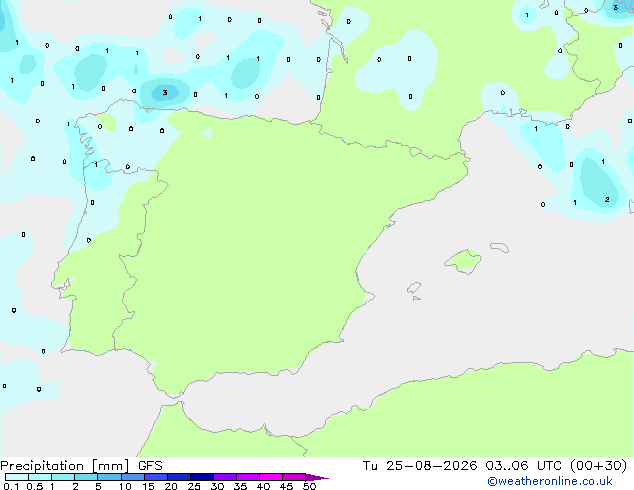The width and height of the screenshot is (634, 490).
Task: Pick the 20–25 mm legend swatch
Action: click(179, 477)
